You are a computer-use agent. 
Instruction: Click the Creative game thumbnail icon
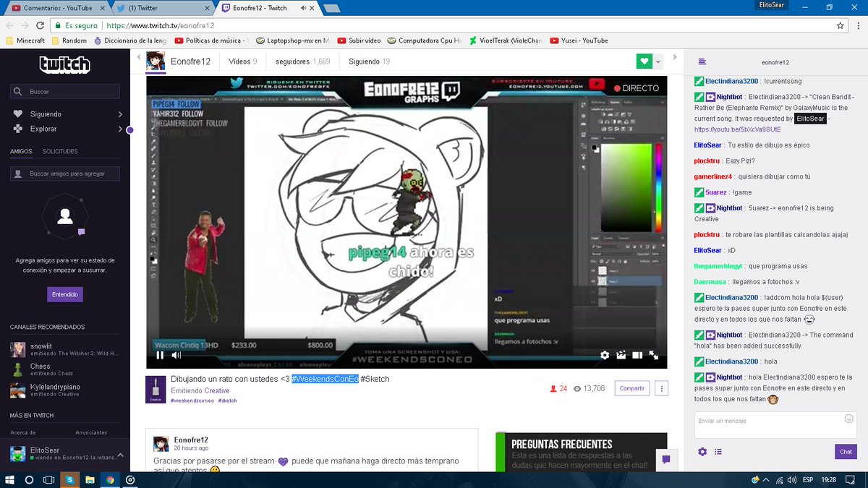(156, 390)
